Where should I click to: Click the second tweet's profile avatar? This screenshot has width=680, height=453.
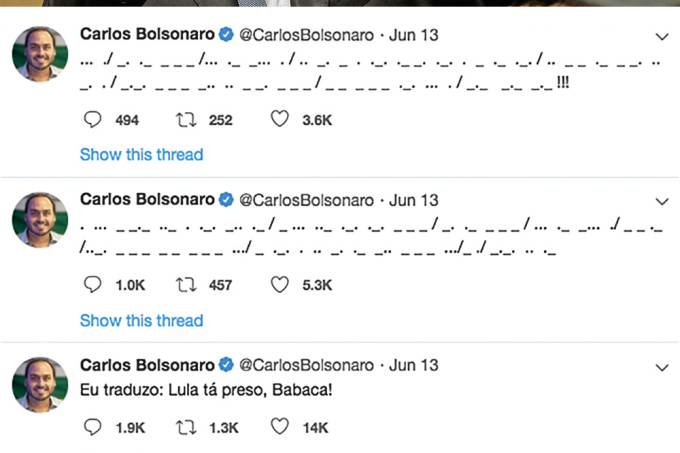[40, 221]
